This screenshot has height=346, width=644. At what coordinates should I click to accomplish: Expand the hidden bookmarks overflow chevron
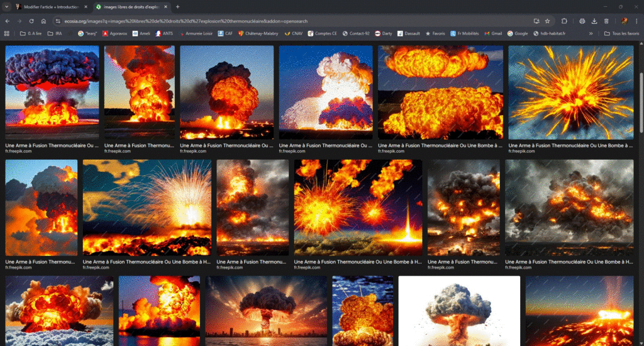(x=591, y=33)
